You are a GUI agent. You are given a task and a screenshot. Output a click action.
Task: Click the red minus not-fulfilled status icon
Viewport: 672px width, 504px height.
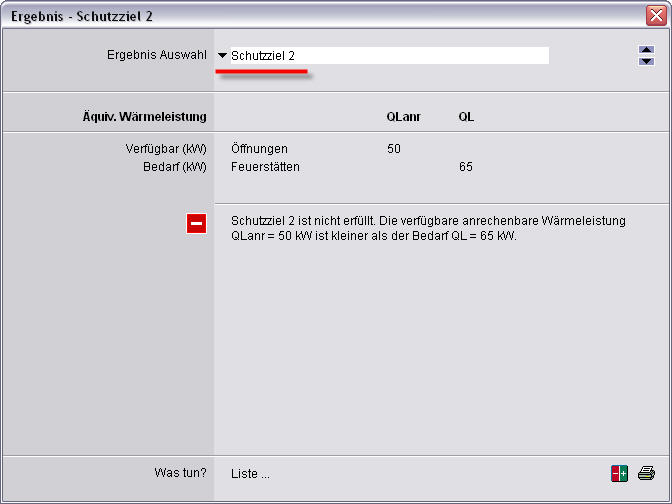pyautogui.click(x=196, y=224)
